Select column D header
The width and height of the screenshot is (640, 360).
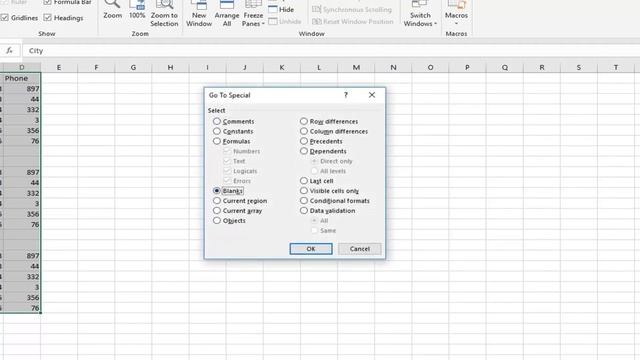pos(21,67)
